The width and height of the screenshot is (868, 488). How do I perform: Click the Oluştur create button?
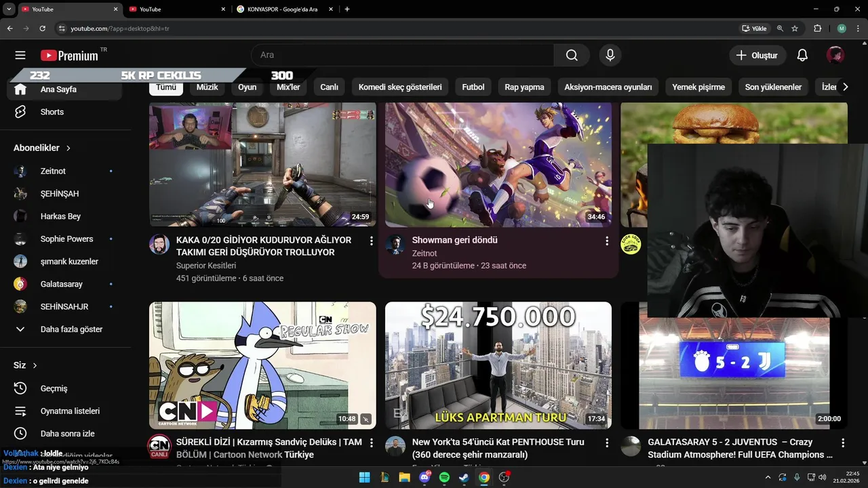[757, 56]
